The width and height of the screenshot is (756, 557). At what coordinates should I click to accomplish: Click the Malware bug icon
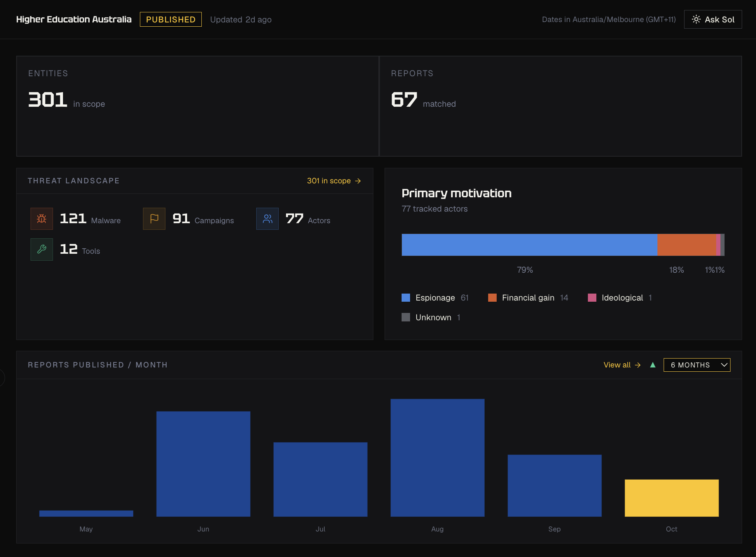coord(42,219)
